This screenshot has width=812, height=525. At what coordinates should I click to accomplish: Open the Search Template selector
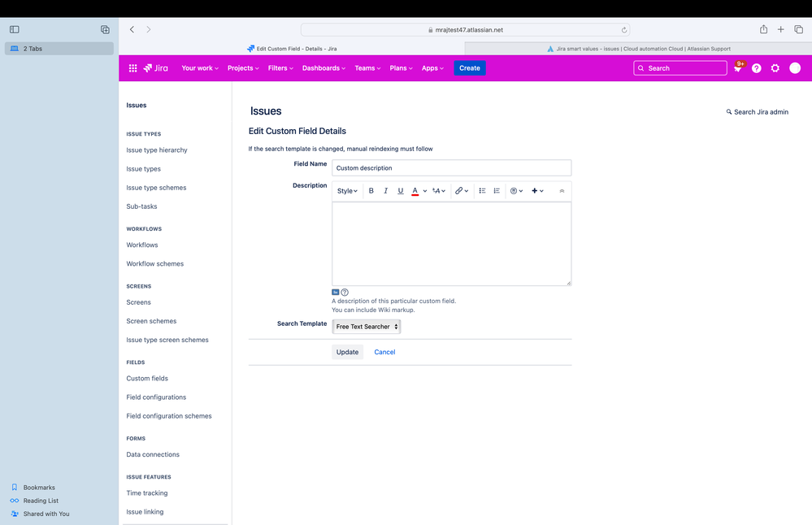[x=366, y=326]
